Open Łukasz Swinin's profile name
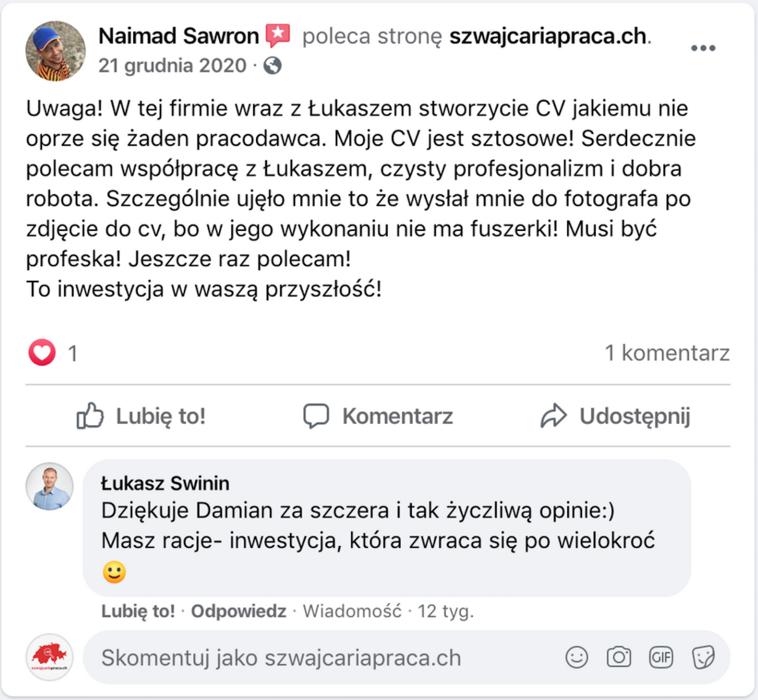 click(x=165, y=483)
